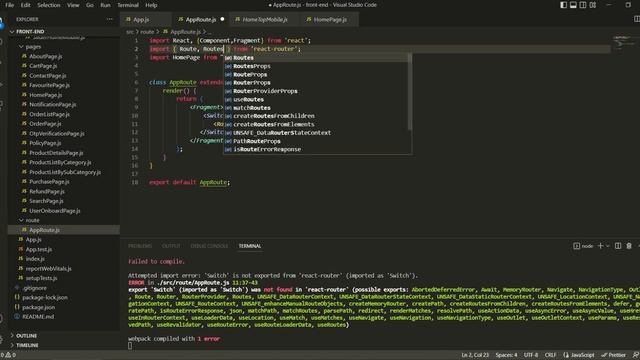640x360 pixels.
Task: Open the terminal launch profile dropdown arrow
Action: click(608, 246)
